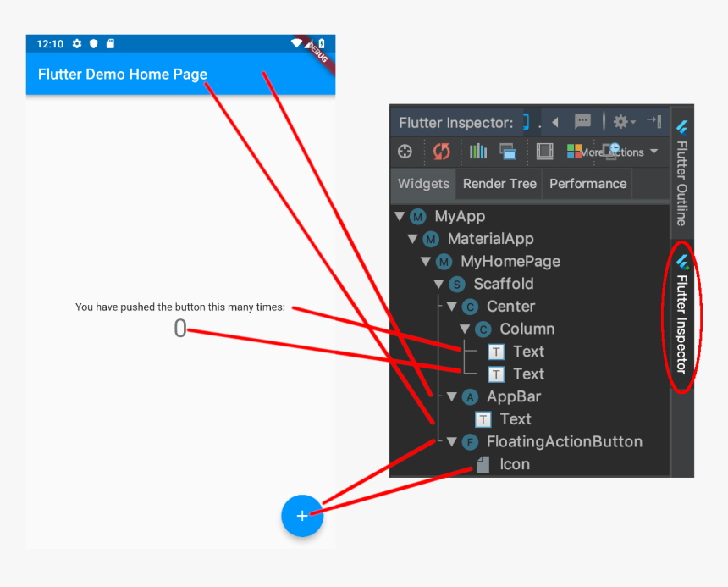The width and height of the screenshot is (728, 587).
Task: Click the SD card icon in phone status bar
Action: [x=110, y=44]
